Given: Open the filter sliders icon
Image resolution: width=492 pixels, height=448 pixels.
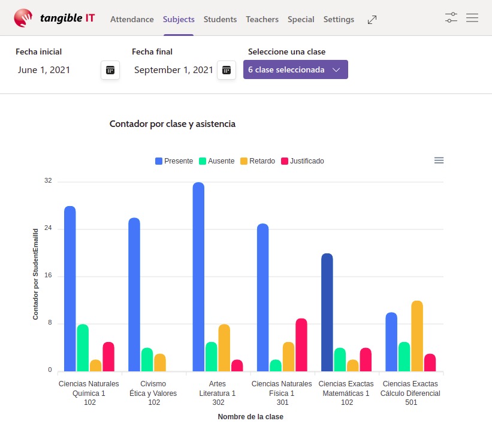Looking at the screenshot, I should (x=451, y=18).
